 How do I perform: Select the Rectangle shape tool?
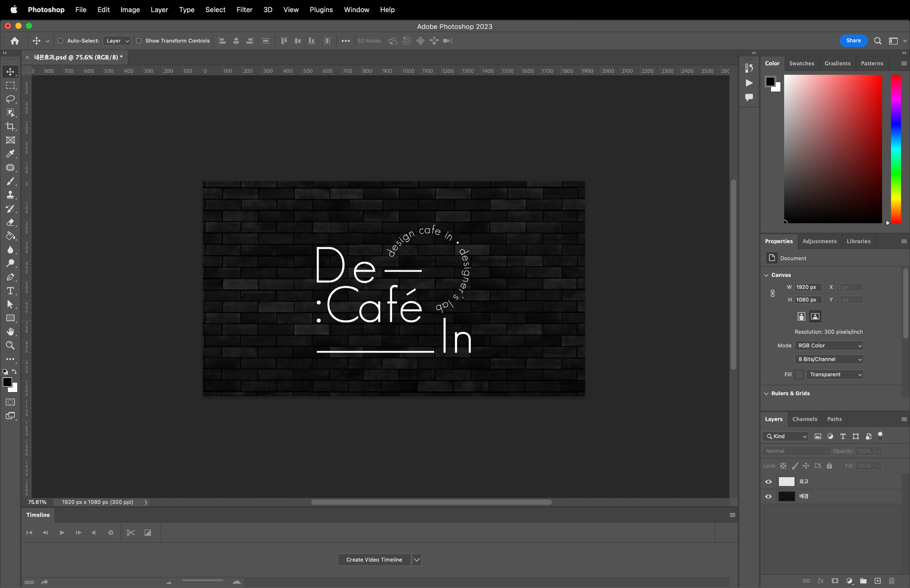pyautogui.click(x=10, y=318)
